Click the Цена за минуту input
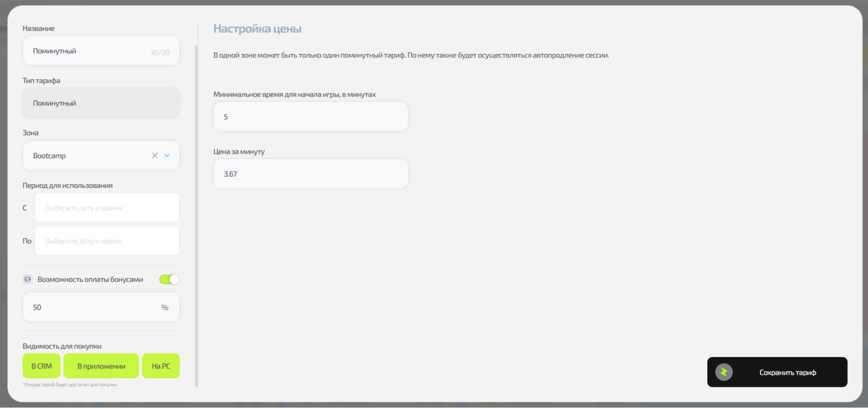 click(x=310, y=174)
